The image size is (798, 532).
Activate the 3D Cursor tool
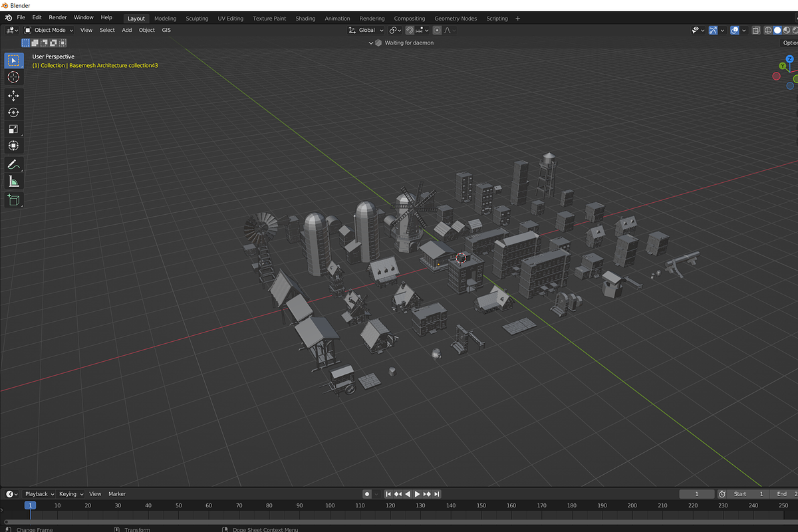coord(13,77)
